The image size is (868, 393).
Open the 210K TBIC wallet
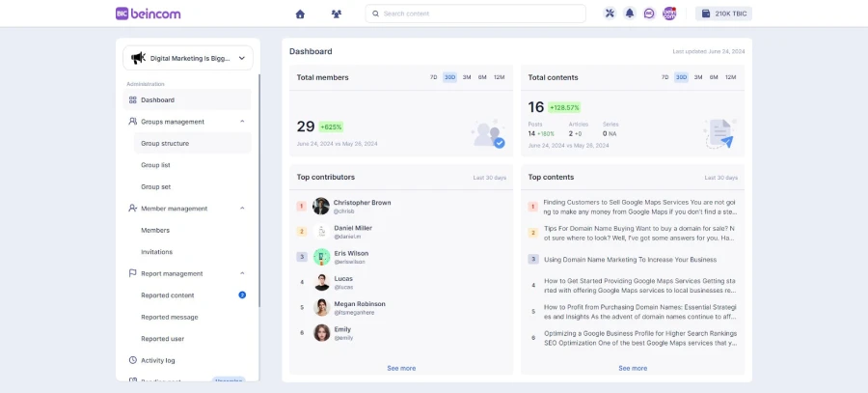[723, 14]
